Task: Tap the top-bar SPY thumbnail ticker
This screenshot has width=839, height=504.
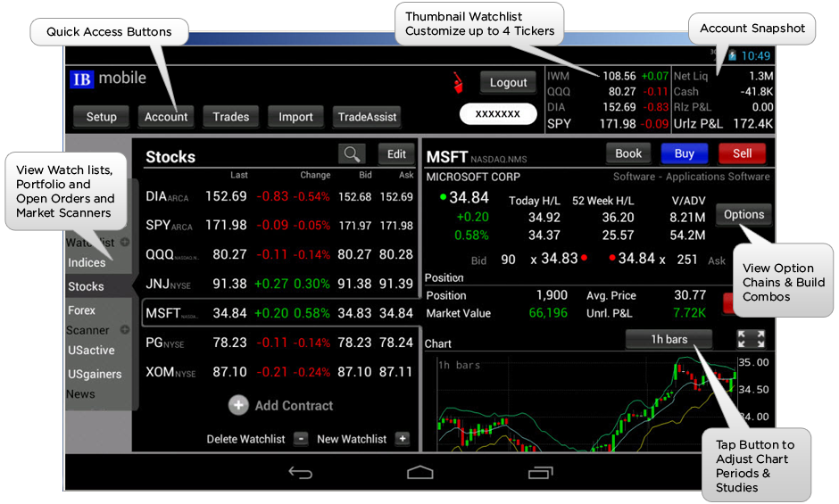Action: 607,124
